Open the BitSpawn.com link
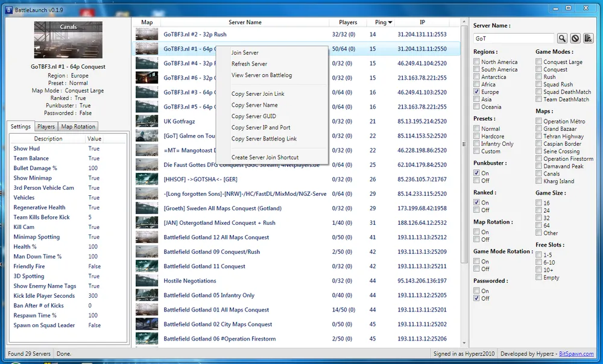Image resolution: width=603 pixels, height=364 pixels. coord(575,353)
